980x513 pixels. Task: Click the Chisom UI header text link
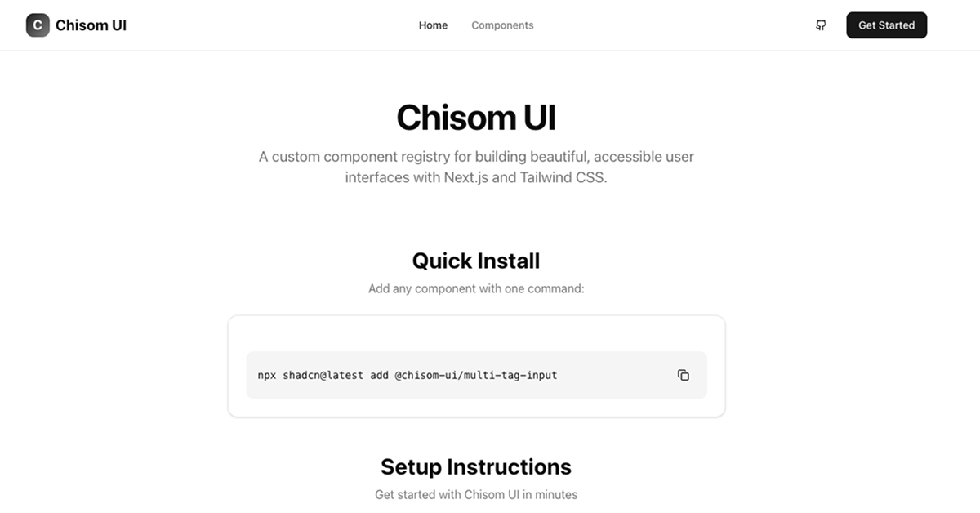91,25
